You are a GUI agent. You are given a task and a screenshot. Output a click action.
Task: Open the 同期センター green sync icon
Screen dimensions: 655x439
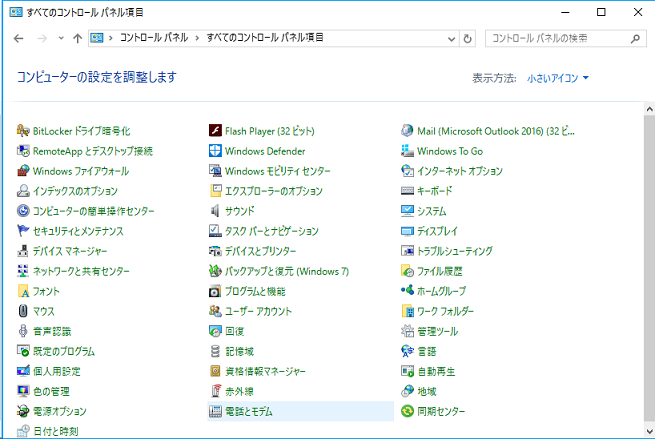[407, 411]
